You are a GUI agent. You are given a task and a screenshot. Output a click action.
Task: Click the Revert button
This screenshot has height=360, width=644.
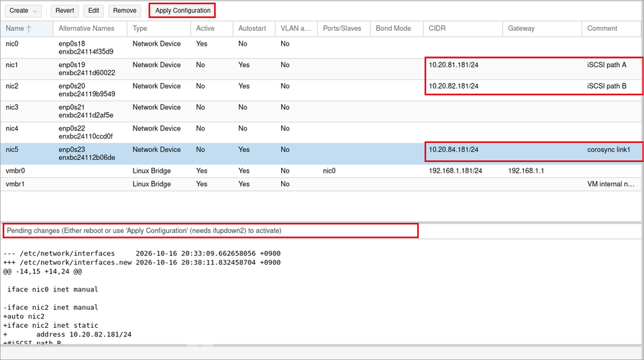pos(64,11)
